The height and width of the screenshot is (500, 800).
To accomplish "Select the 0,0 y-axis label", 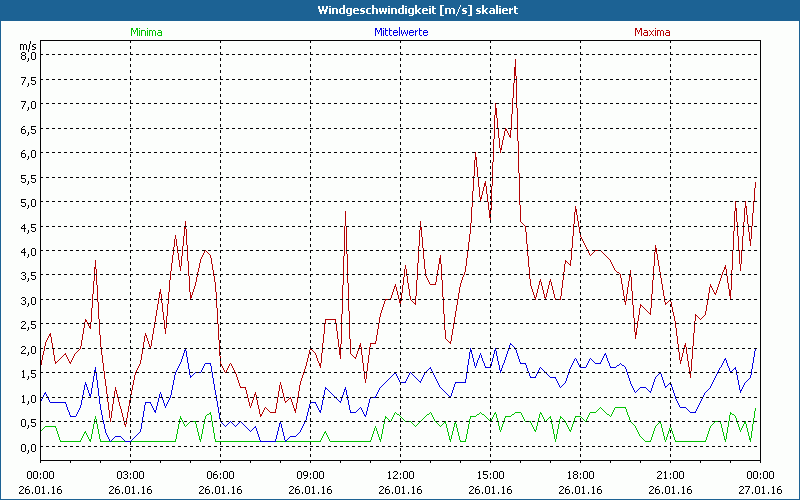I will (x=28, y=448).
